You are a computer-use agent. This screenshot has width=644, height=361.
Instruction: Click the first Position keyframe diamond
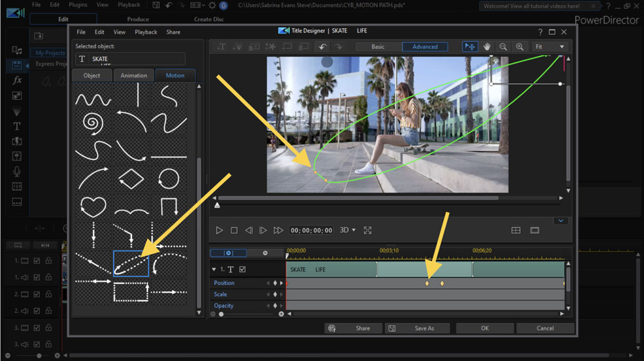tap(426, 284)
